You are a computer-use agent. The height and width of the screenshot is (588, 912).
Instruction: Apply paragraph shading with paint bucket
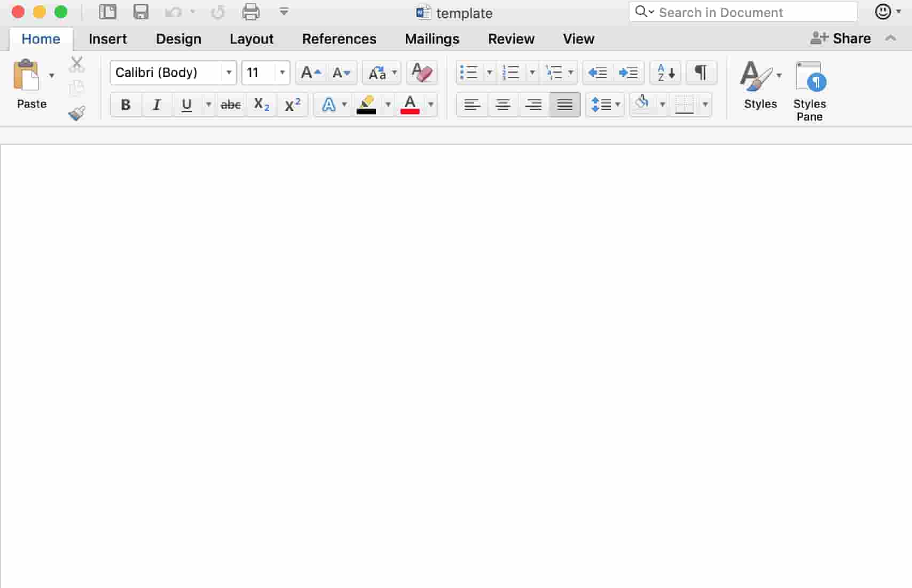(x=642, y=102)
